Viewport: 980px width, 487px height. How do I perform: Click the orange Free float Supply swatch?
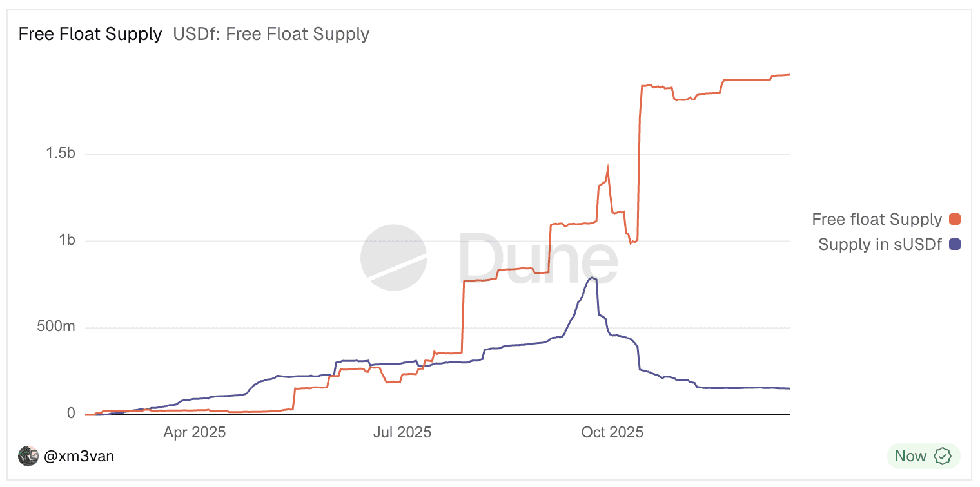(x=955, y=220)
